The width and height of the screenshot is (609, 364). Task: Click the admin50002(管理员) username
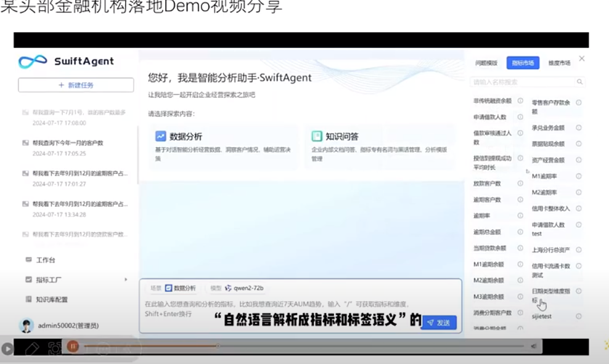pos(68,326)
